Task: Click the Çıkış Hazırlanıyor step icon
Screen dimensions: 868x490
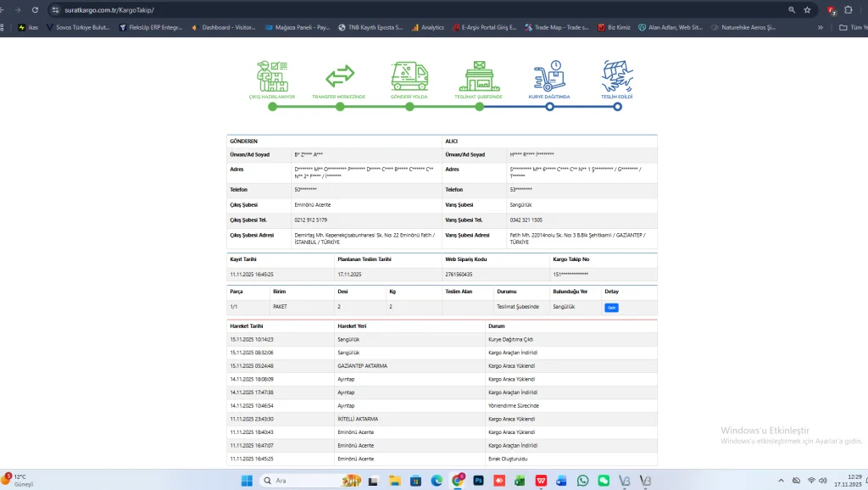Action: click(x=271, y=76)
